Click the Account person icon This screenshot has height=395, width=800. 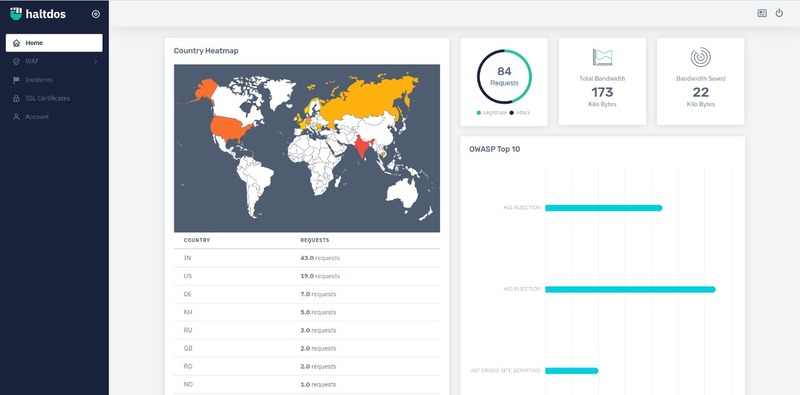point(16,116)
